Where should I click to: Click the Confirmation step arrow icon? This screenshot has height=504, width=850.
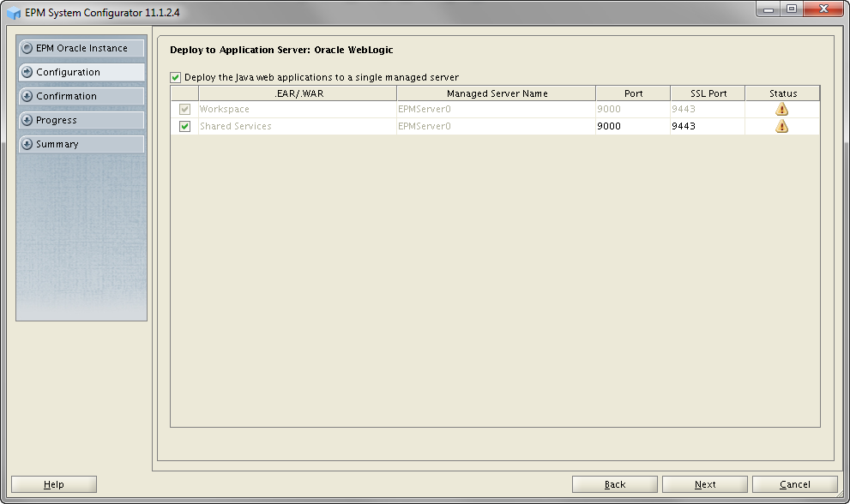(x=27, y=96)
